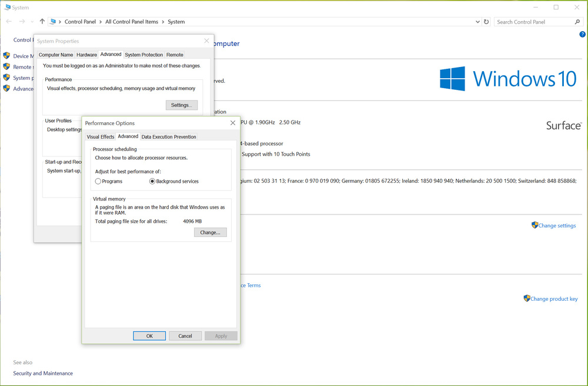
Task: Open Security and Maintenance link
Action: tap(43, 373)
